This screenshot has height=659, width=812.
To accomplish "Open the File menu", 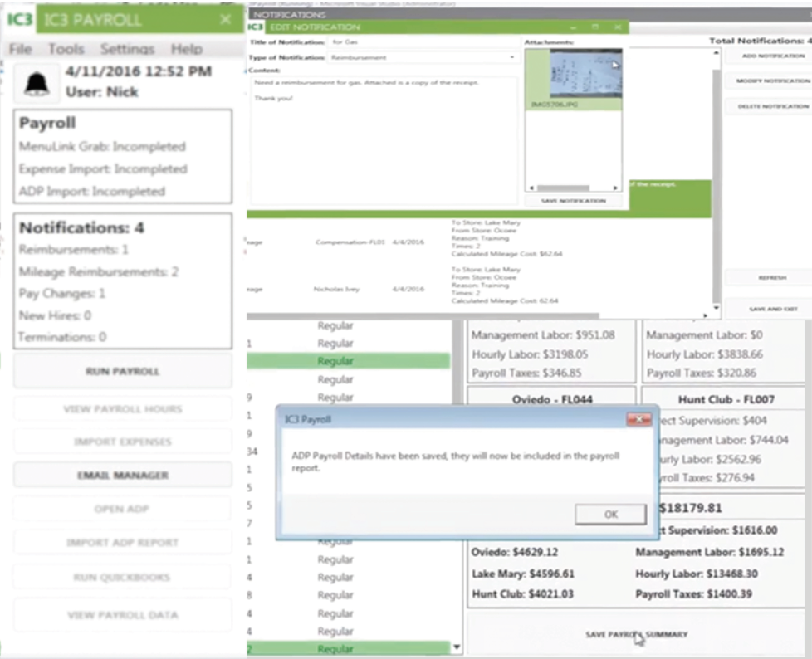I will 20,49.
